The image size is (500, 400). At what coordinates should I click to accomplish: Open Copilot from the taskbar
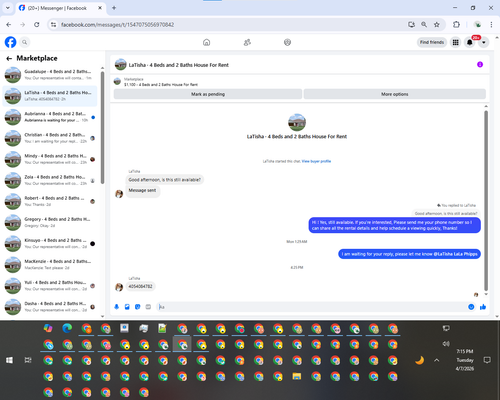48,328
